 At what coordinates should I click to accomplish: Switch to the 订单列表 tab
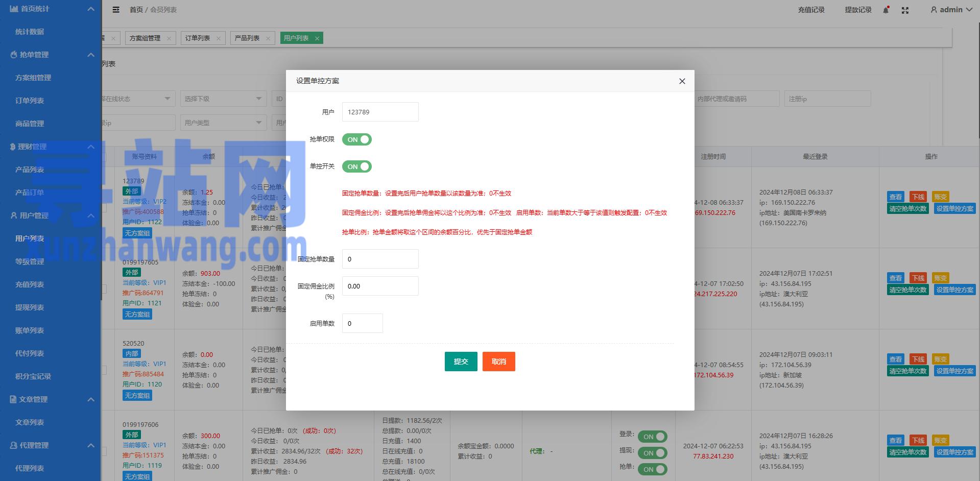tap(198, 38)
